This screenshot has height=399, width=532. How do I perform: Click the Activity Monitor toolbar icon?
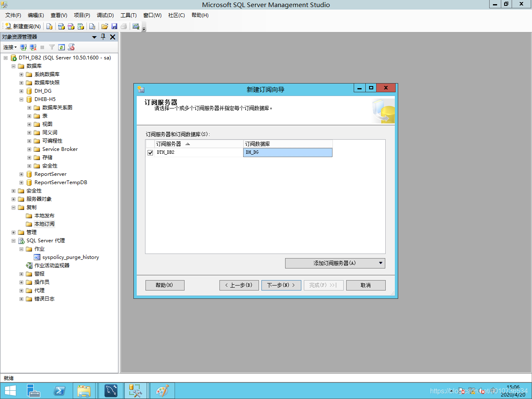(136, 26)
